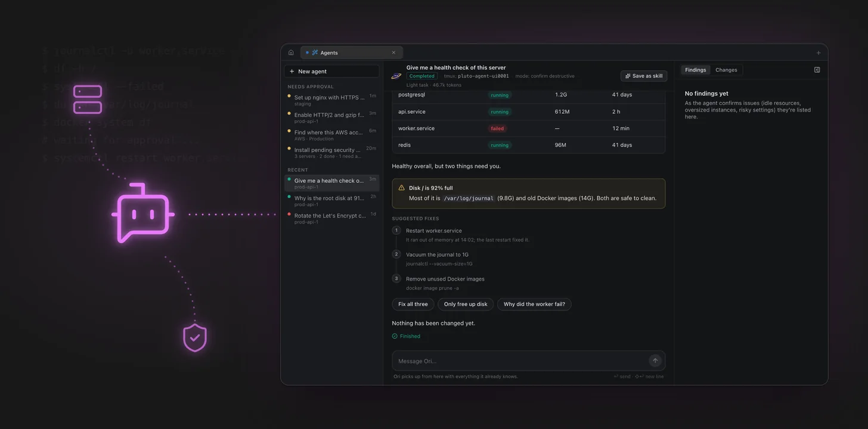Image resolution: width=868 pixels, height=429 pixels.
Task: Click the failed badge for worker.service
Action: pos(497,129)
